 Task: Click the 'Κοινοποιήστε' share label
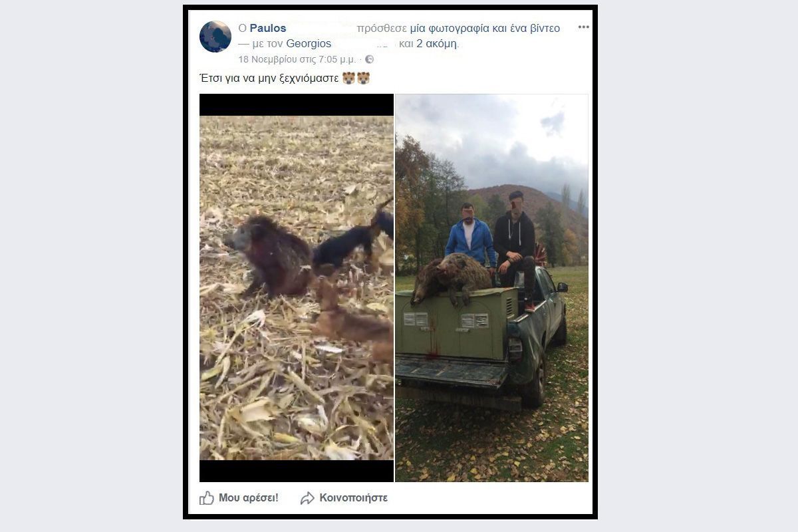(353, 497)
